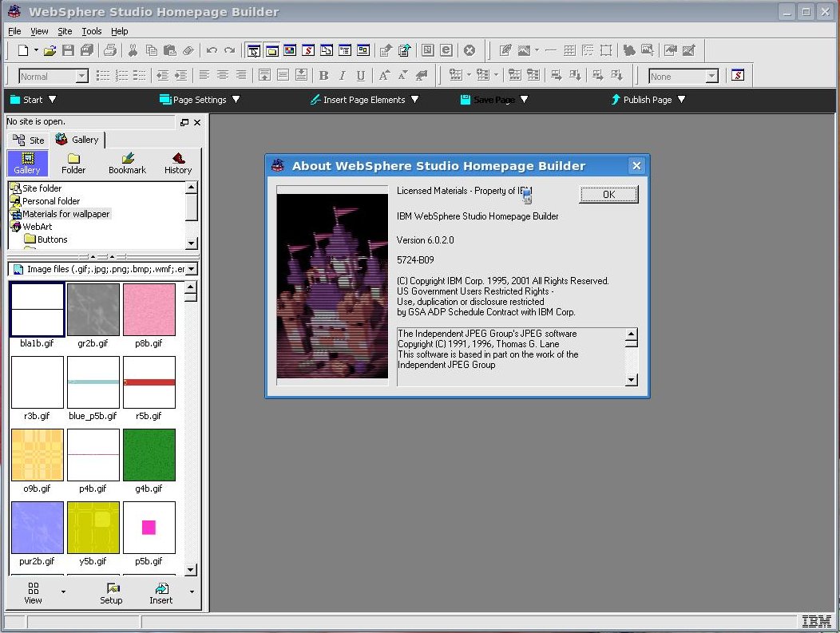Screen dimensions: 840x633
Task: Open the History panel icon
Action: click(177, 162)
